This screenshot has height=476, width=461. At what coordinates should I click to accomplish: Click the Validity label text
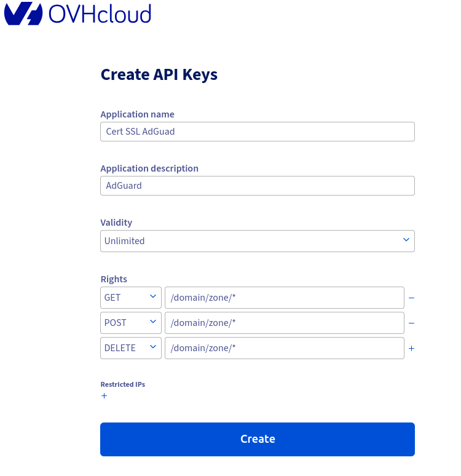tap(116, 223)
